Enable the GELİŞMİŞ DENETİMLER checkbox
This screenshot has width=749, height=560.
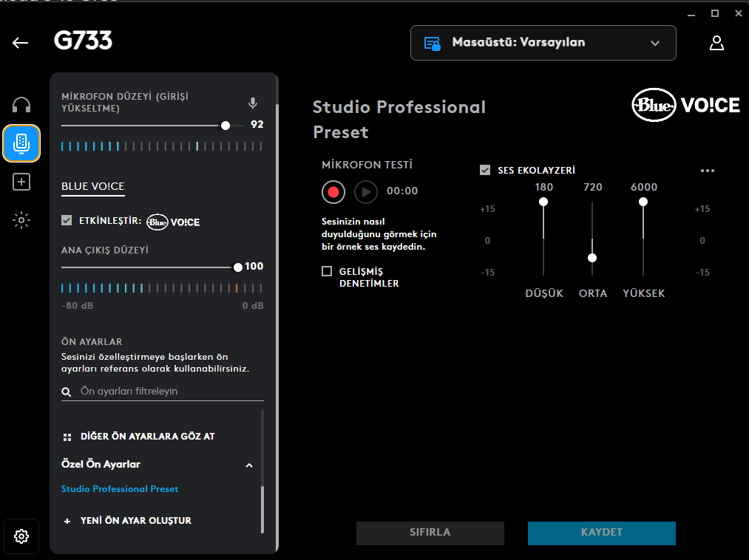point(327,271)
